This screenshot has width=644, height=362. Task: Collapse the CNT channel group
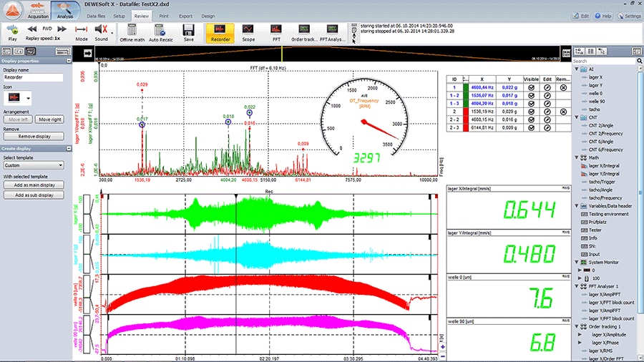[577, 117]
